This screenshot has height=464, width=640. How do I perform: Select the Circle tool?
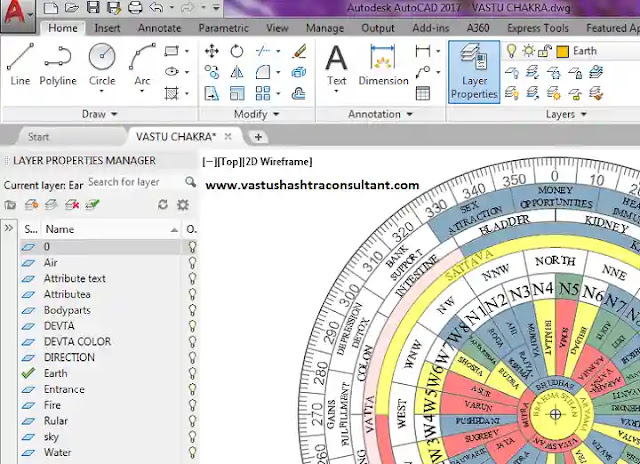click(102, 63)
